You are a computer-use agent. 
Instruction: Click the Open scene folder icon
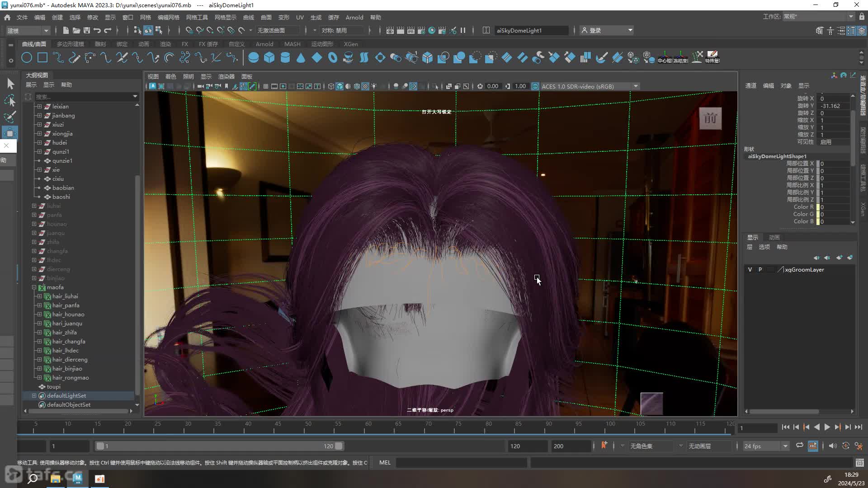coord(76,30)
